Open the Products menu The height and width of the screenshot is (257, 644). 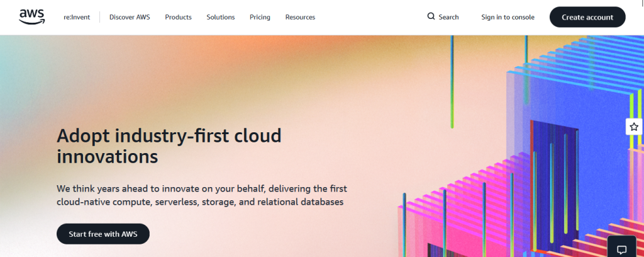pos(178,17)
